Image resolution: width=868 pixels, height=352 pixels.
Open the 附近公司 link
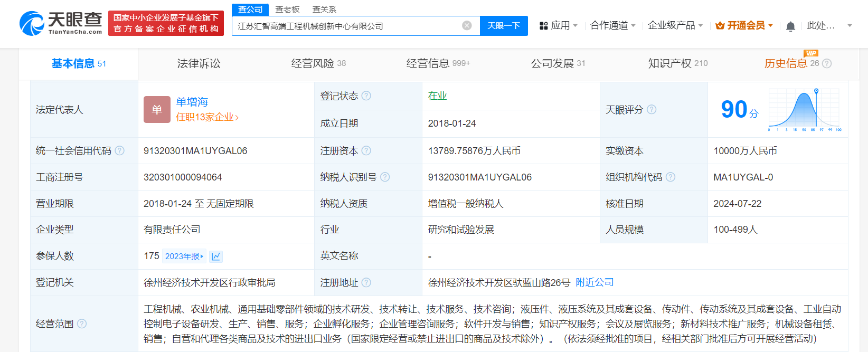(x=595, y=283)
